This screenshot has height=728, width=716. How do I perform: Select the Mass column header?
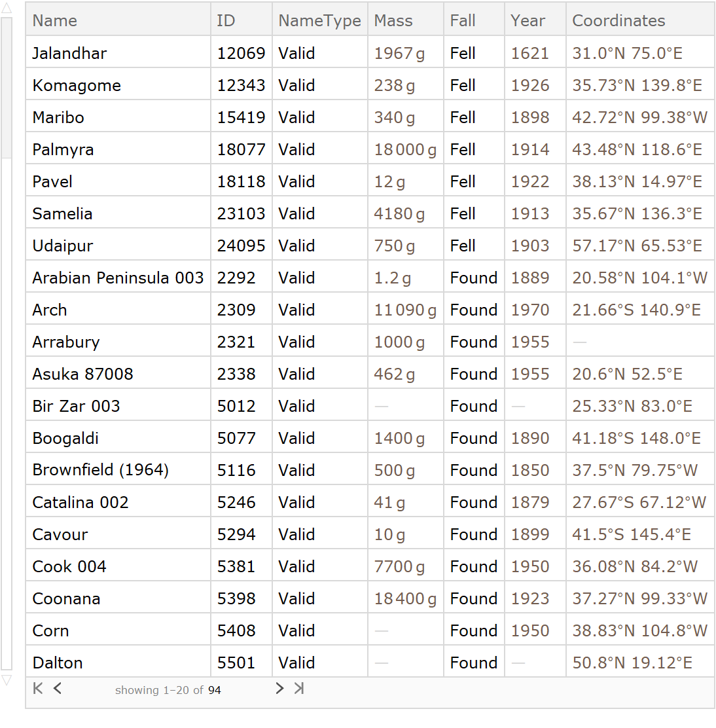coord(393,21)
